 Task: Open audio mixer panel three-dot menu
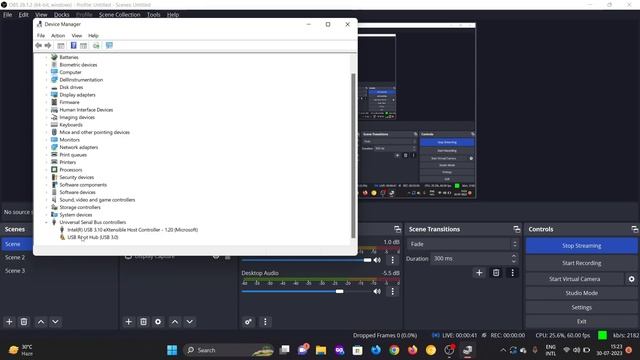coord(265,322)
